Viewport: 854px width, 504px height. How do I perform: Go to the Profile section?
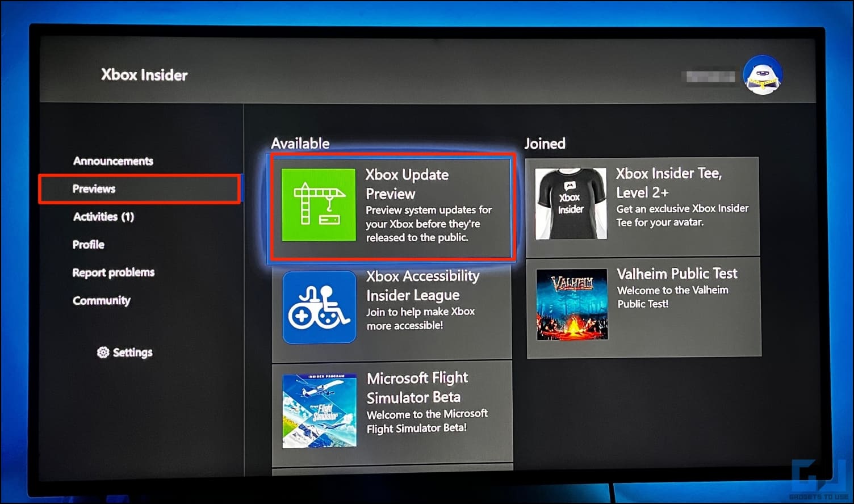point(89,245)
